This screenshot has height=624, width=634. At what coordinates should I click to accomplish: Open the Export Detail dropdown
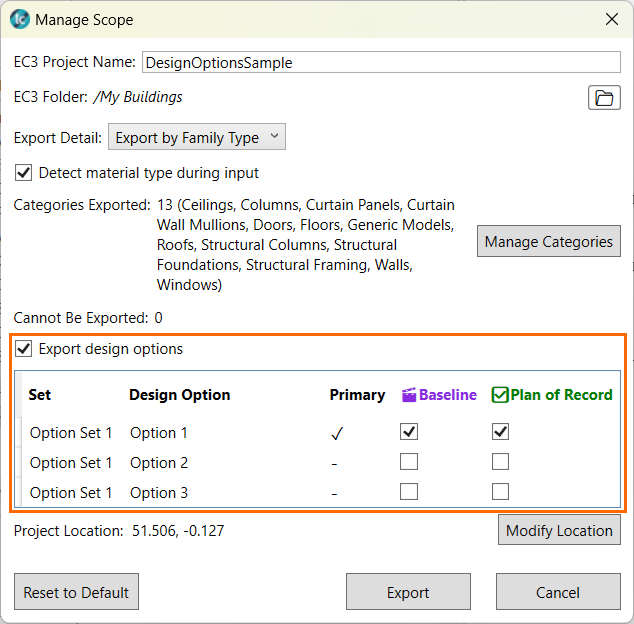[x=197, y=138]
